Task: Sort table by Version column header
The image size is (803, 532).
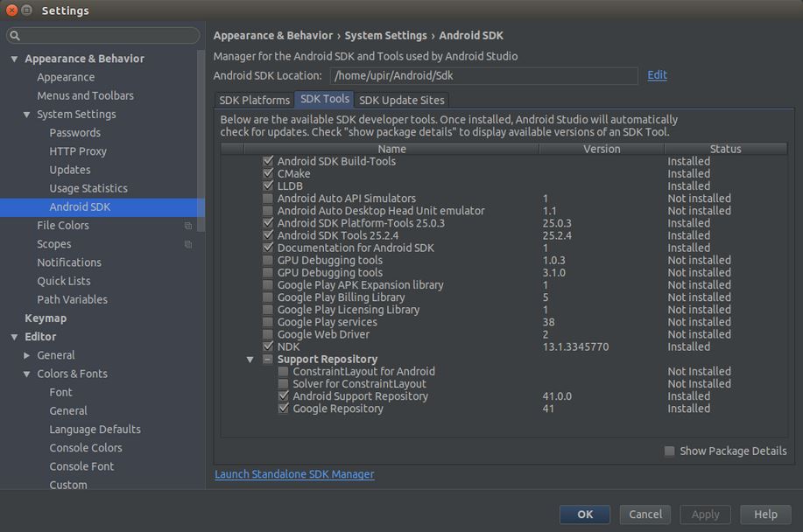Action: [x=602, y=149]
